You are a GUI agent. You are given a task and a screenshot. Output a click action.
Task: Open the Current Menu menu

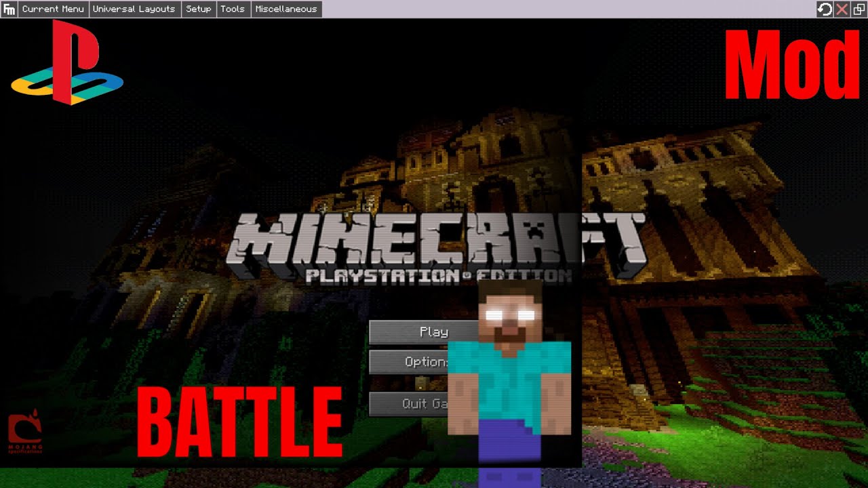tap(53, 9)
